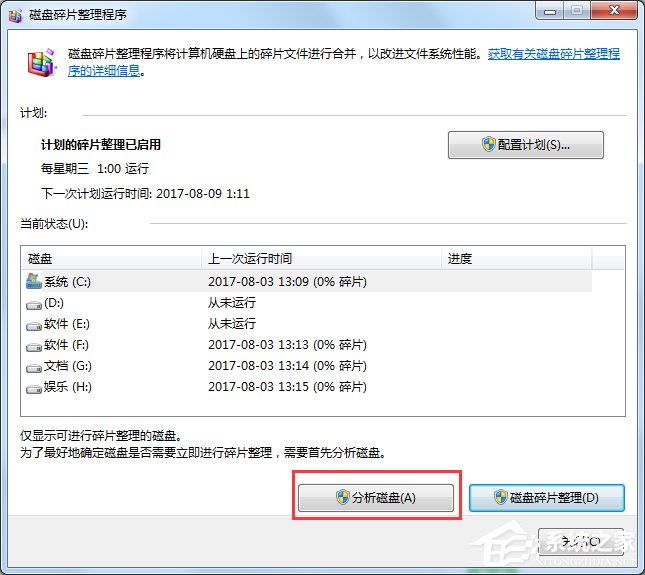Select the 软件 (F:) row label
Screen dimensions: 645x575
click(x=66, y=345)
